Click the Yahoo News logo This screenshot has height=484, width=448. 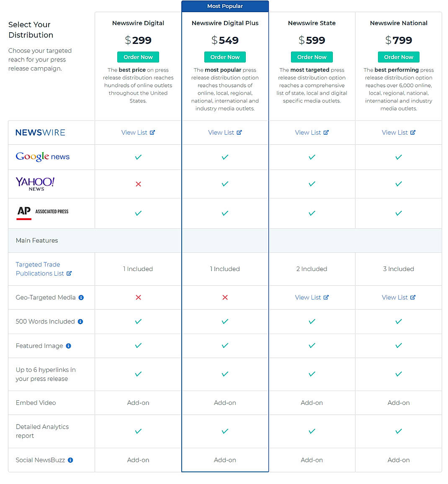[x=35, y=184]
